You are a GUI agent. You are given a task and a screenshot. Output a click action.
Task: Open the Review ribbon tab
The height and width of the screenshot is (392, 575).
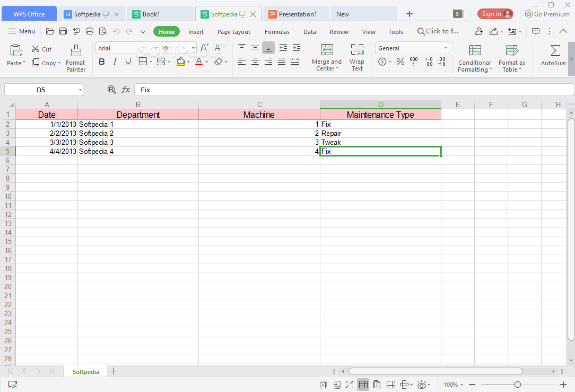pyautogui.click(x=339, y=32)
